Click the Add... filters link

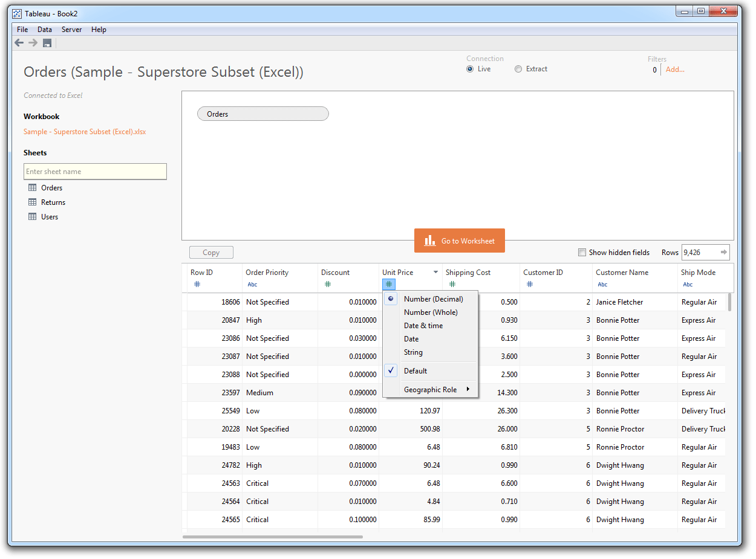click(675, 69)
